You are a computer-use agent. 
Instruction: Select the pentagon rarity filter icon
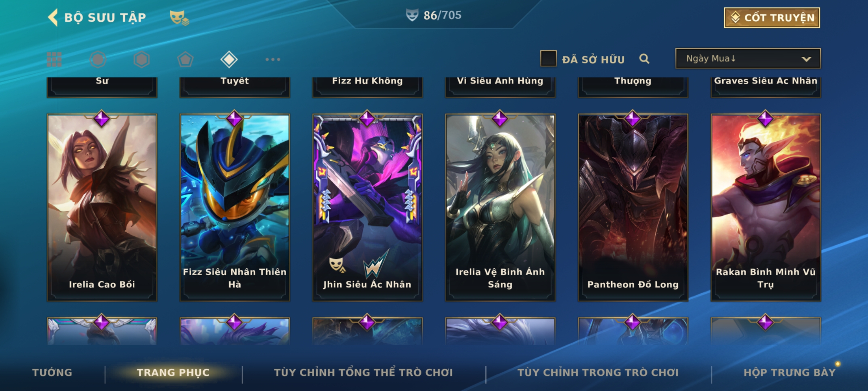(x=185, y=59)
